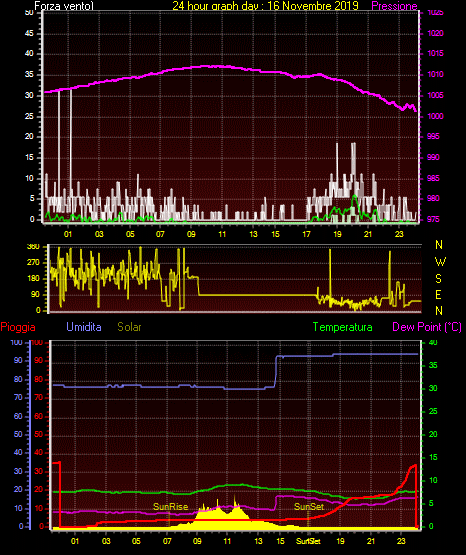The height and width of the screenshot is (555, 466).
Task: Click the 1010 pressure axis value
Action: coord(435,74)
